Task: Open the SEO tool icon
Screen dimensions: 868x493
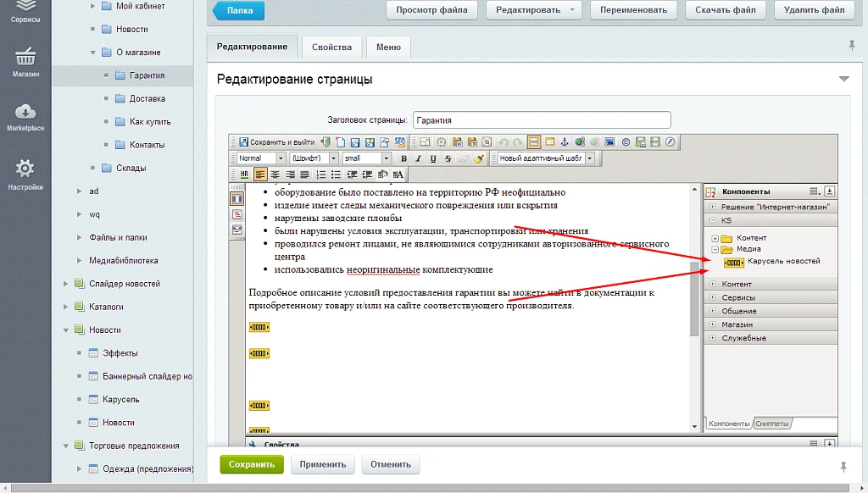Action: point(400,142)
